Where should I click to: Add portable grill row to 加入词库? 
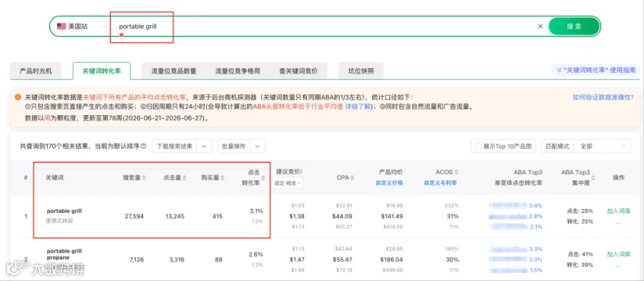618,211
